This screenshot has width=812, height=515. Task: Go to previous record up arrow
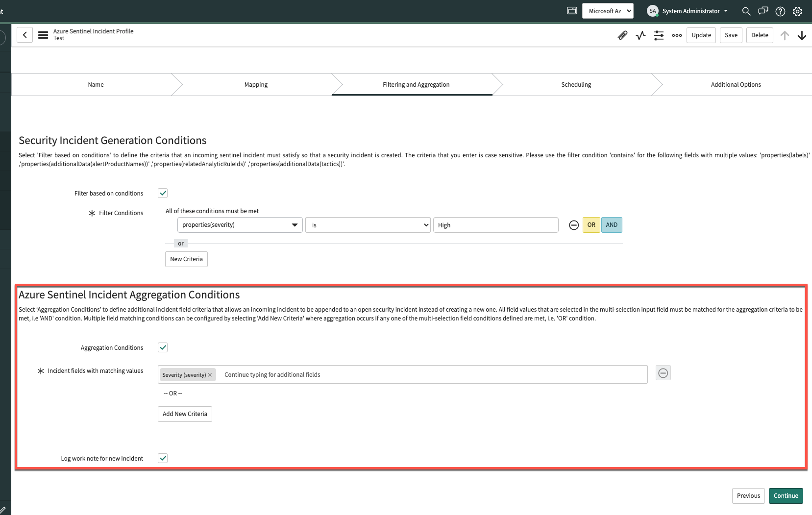point(785,35)
